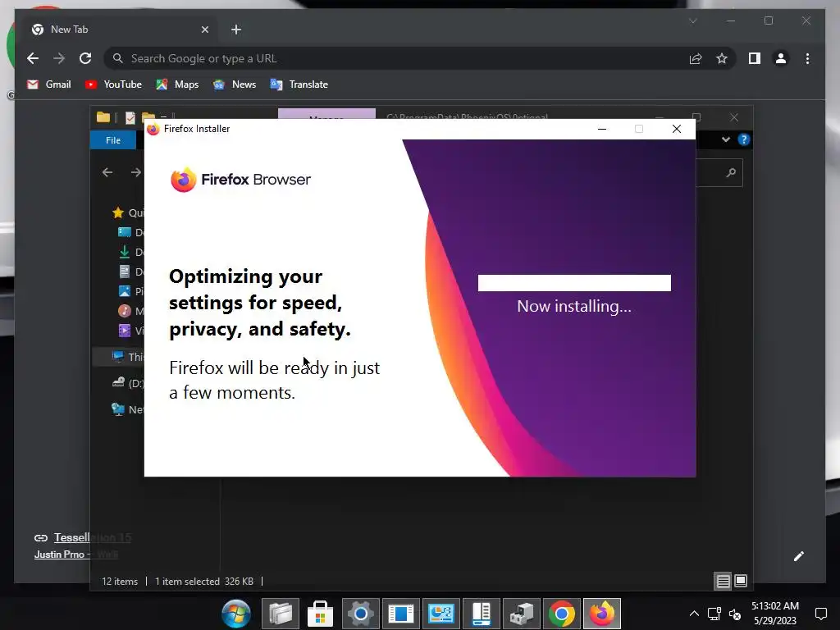Open the Videos folder in Explorer sidebar
This screenshot has width=840, height=630.
(130, 331)
